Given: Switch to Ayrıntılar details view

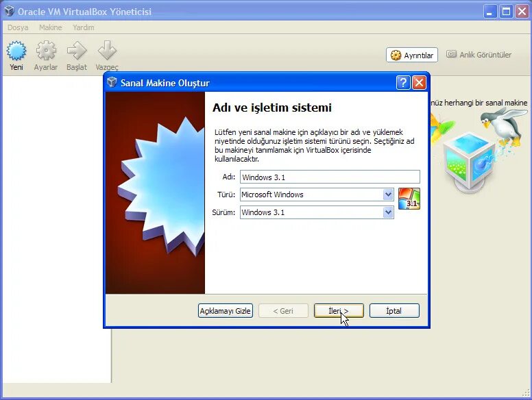Looking at the screenshot, I should point(412,55).
